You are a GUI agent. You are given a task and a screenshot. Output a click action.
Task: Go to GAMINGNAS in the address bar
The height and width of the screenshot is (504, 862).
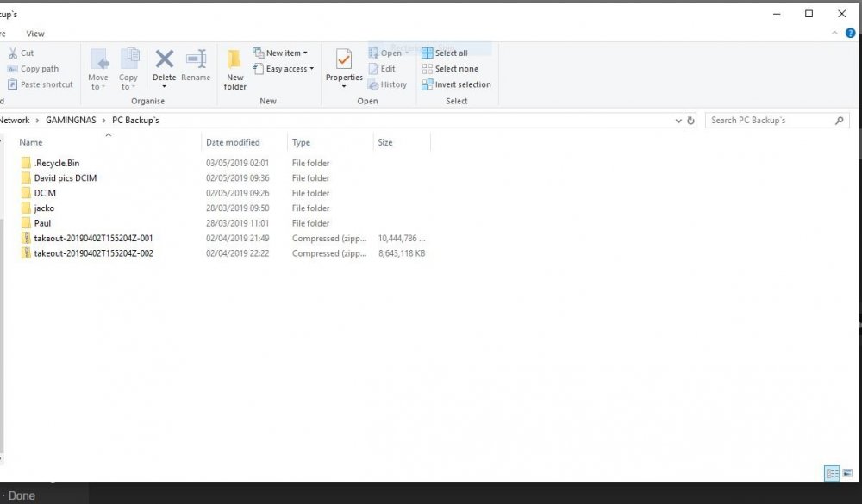point(71,121)
